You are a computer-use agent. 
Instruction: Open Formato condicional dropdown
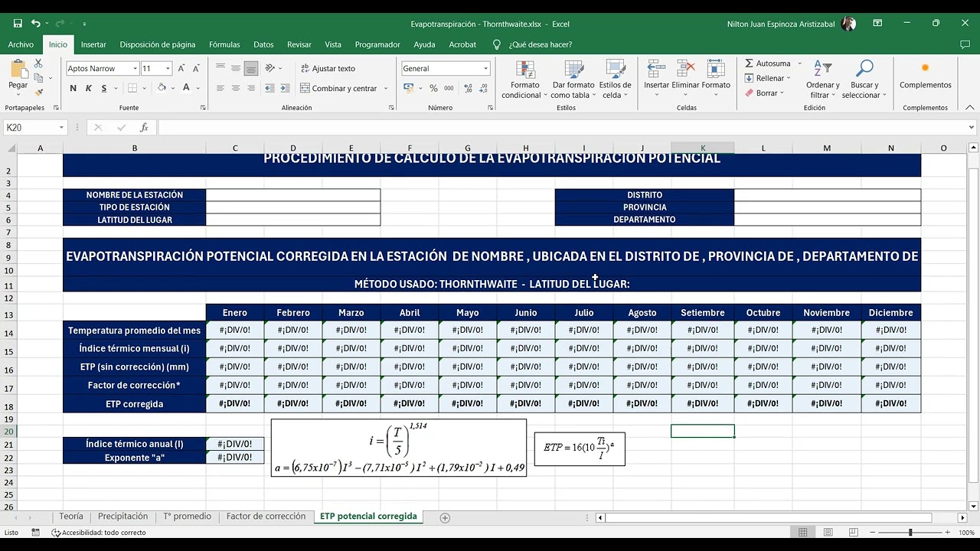pos(524,79)
